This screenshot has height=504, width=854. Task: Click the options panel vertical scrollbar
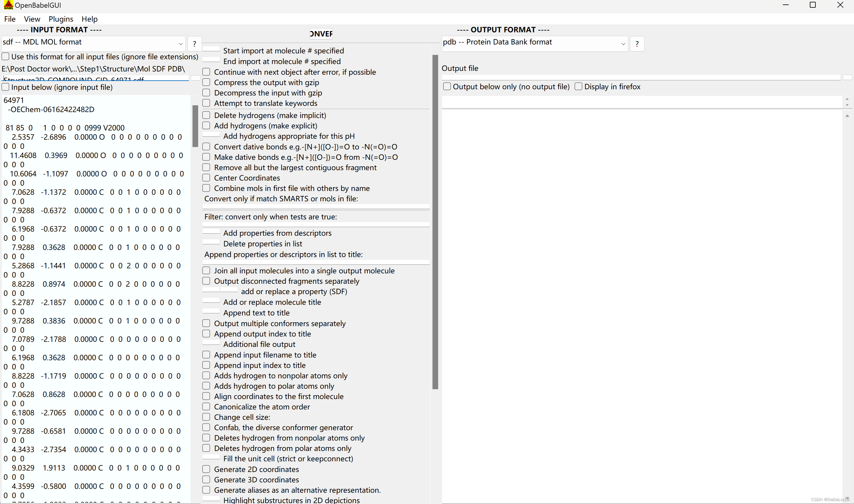tap(435, 222)
